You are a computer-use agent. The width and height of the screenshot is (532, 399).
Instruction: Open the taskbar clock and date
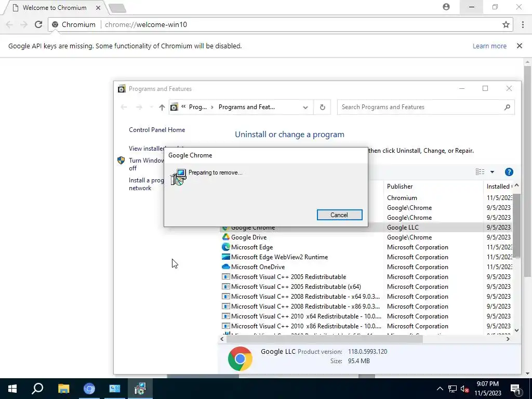pyautogui.click(x=487, y=389)
